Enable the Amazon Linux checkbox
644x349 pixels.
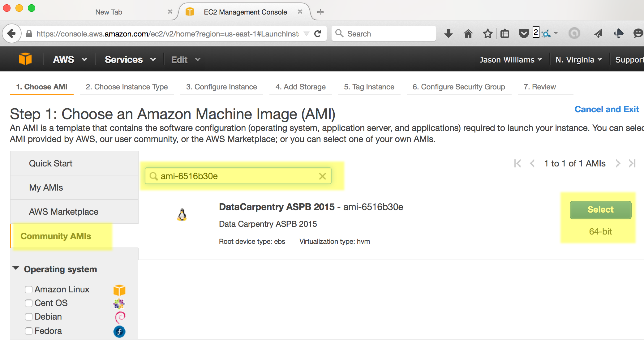(x=29, y=289)
